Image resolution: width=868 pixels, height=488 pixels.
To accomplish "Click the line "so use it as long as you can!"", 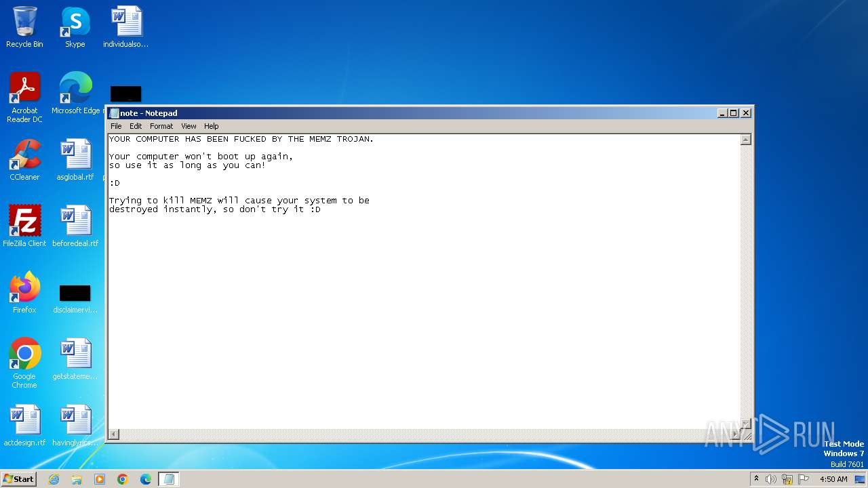I will (187, 165).
